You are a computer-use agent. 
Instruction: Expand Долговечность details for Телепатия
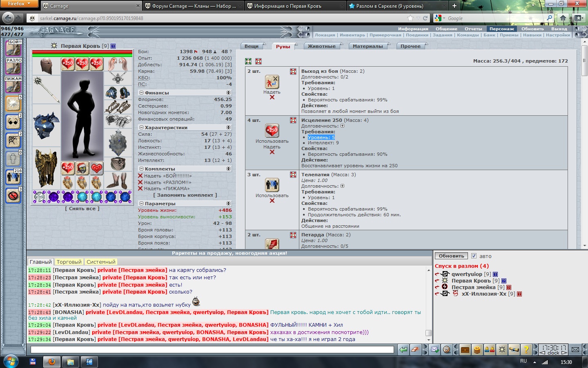(x=342, y=186)
